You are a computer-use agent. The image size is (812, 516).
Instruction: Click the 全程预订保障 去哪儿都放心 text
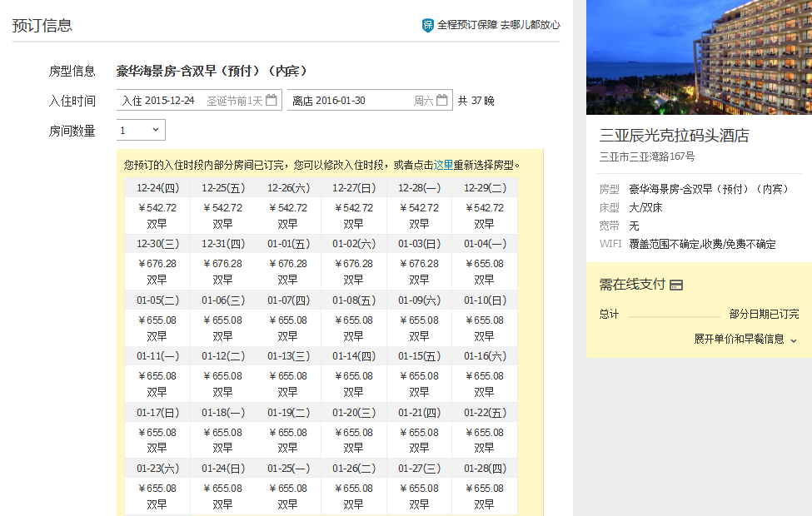(x=498, y=25)
